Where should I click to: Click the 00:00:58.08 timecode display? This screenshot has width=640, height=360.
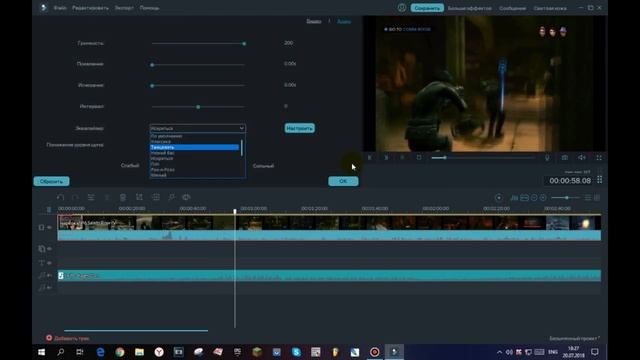point(570,180)
